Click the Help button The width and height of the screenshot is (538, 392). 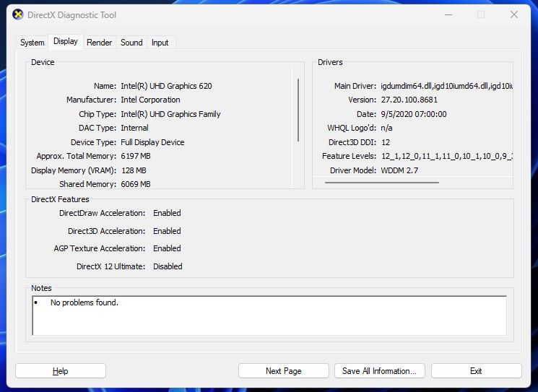coord(61,371)
